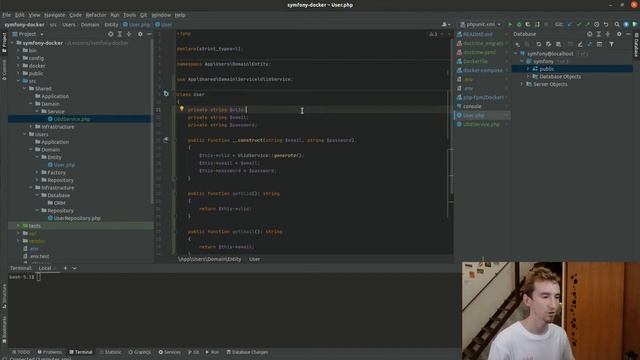This screenshot has width=640, height=360.
Task: Open the Help menu
Action: point(180,15)
